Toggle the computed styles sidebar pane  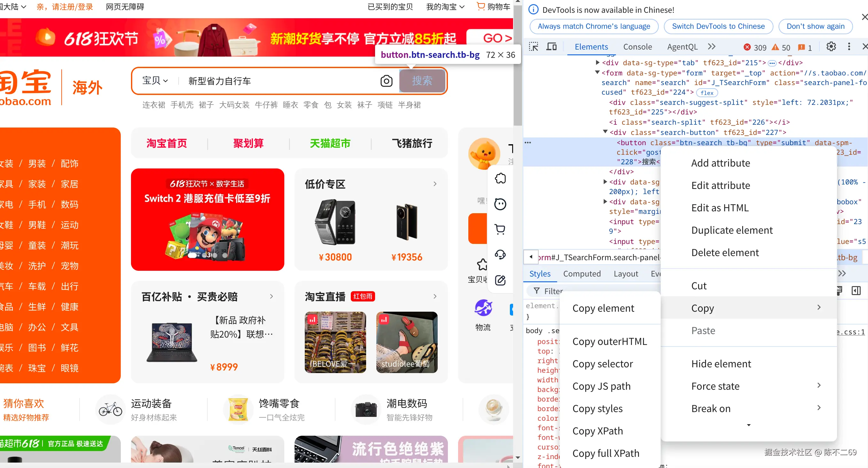point(856,291)
